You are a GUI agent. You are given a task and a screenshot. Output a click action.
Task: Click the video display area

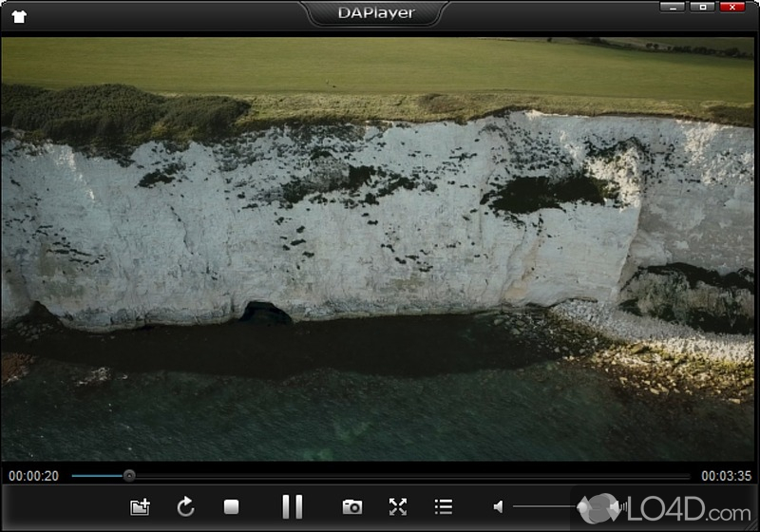pos(380,247)
